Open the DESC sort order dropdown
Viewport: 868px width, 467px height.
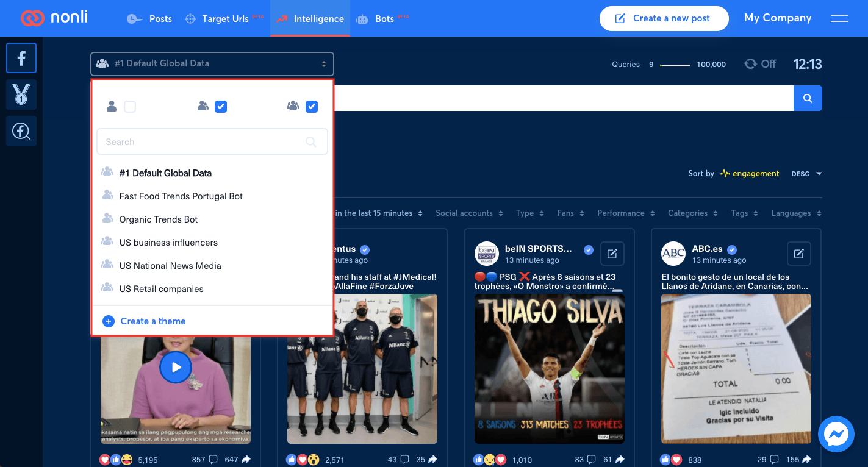806,174
